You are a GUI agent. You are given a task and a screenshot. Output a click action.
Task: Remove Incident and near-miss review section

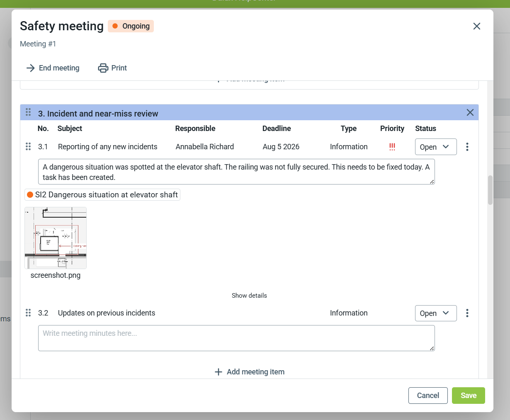(470, 112)
